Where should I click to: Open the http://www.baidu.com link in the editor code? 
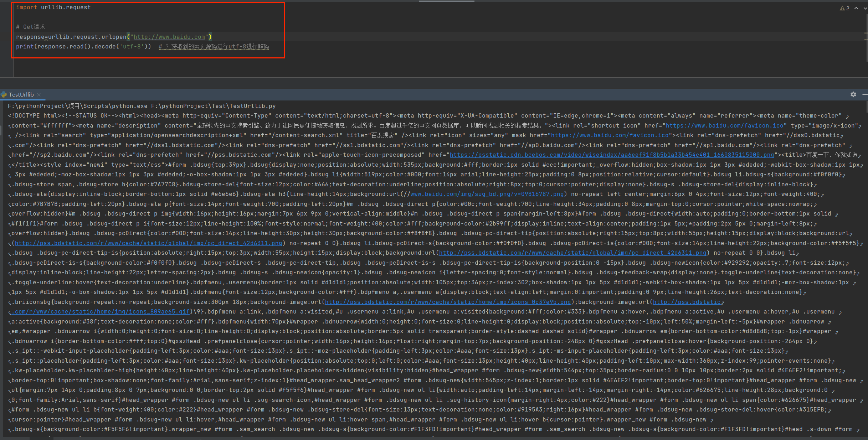coord(169,37)
